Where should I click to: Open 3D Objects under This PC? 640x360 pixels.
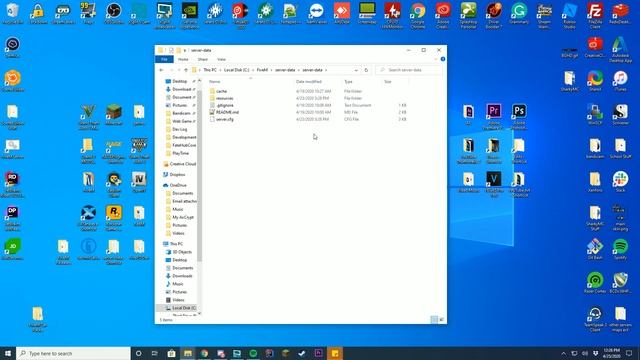click(x=182, y=252)
